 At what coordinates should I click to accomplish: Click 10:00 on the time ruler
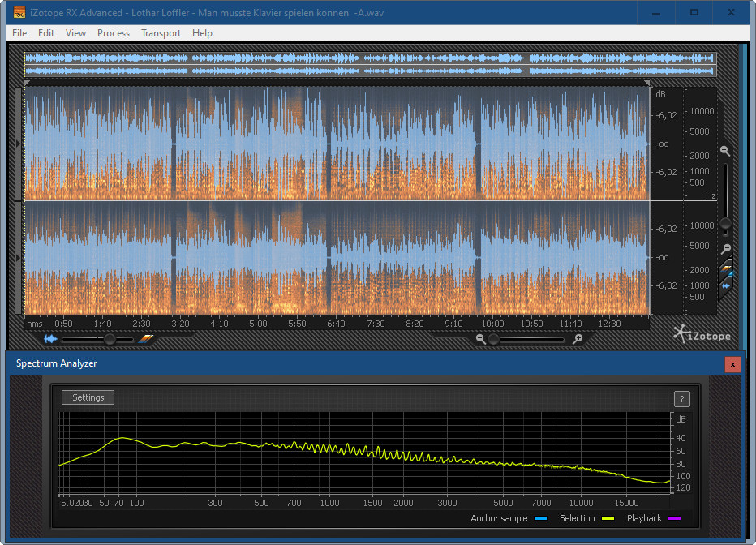coord(492,324)
